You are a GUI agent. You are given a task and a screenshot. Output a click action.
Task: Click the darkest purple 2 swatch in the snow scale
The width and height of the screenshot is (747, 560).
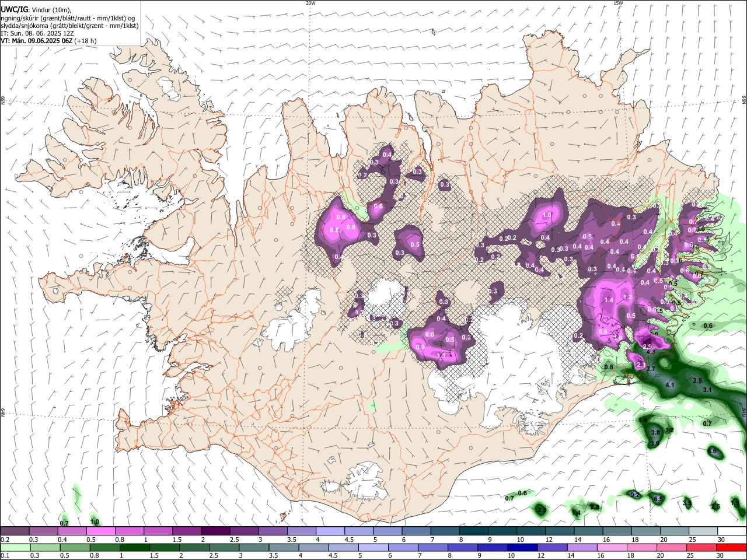tap(215, 531)
